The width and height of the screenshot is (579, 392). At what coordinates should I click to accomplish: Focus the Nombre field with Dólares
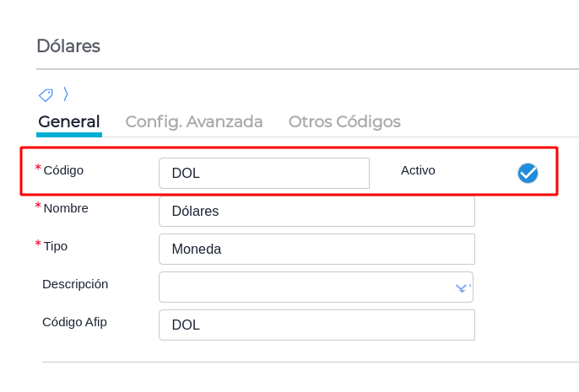317,211
